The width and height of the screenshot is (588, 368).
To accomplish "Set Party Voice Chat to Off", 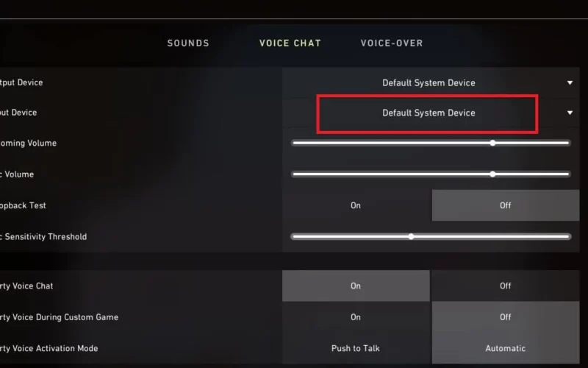I will click(x=506, y=286).
